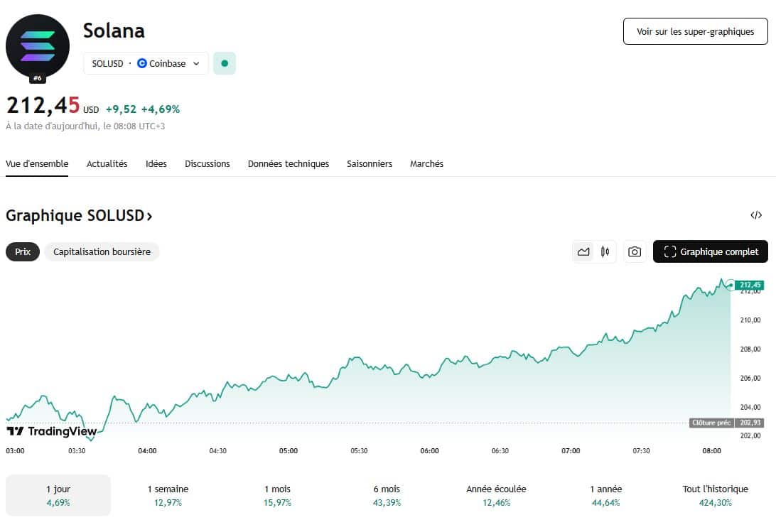Viewport: 776px width, 532px height.
Task: Select the 1 semaine range
Action: point(168,495)
